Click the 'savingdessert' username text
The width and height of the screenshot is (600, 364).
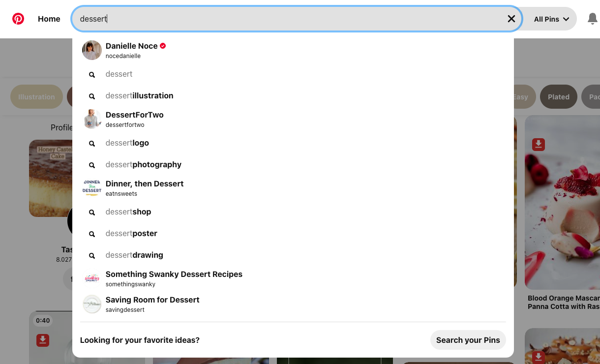coord(125,310)
